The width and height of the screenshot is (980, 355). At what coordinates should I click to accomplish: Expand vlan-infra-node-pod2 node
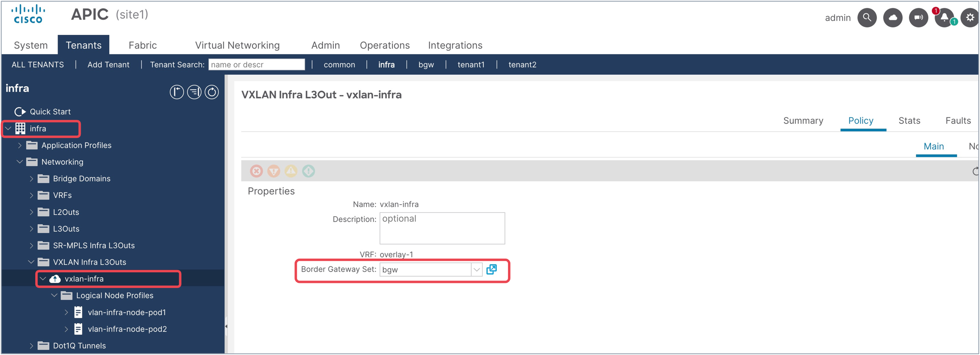click(x=66, y=329)
